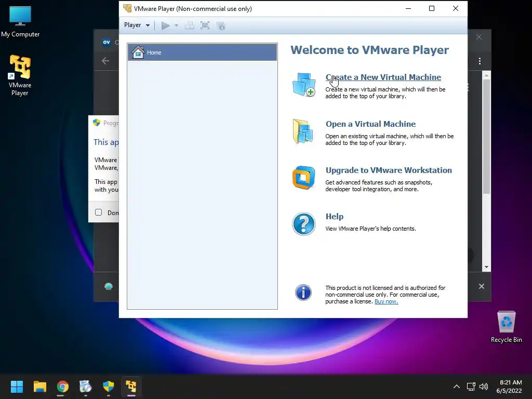Viewport: 532px width, 399px height.
Task: Click VMware Player title bar icon
Action: pyautogui.click(x=127, y=8)
